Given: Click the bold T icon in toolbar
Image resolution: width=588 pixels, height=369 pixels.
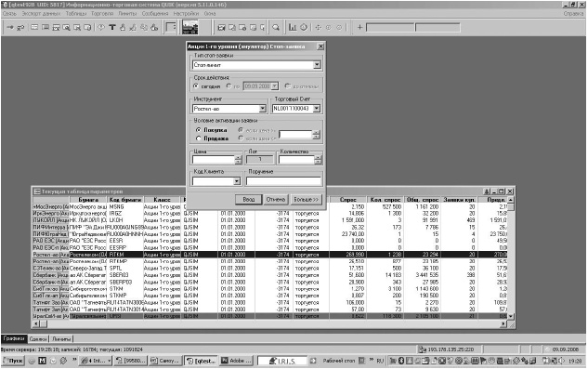Looking at the screenshot, I should 112,27.
